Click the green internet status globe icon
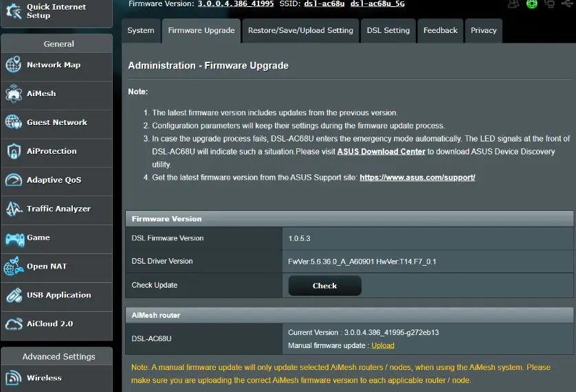576x392 pixels. pos(531,4)
